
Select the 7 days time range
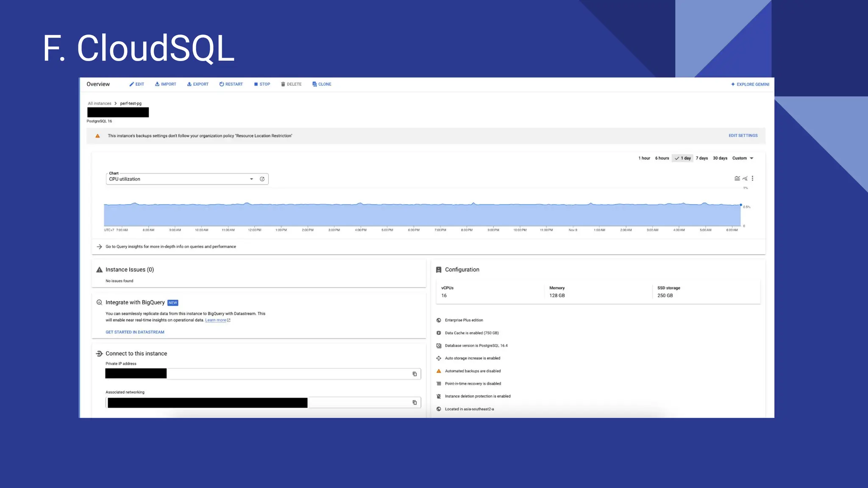pos(701,158)
